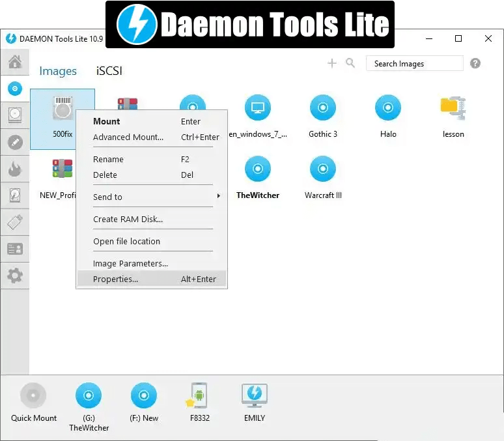504x441 pixels.
Task: Choose Mount from context menu
Action: click(x=152, y=122)
